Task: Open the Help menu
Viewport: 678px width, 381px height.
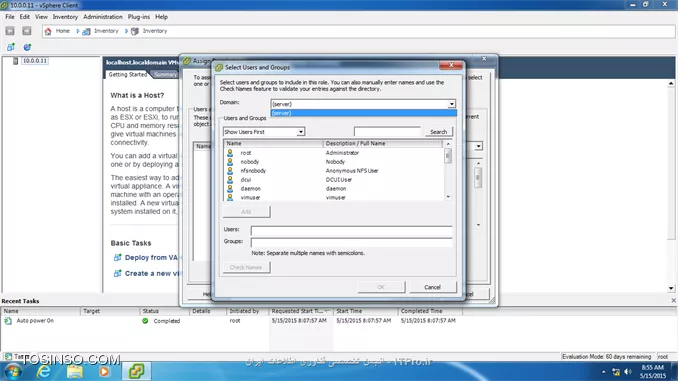Action: pos(161,17)
